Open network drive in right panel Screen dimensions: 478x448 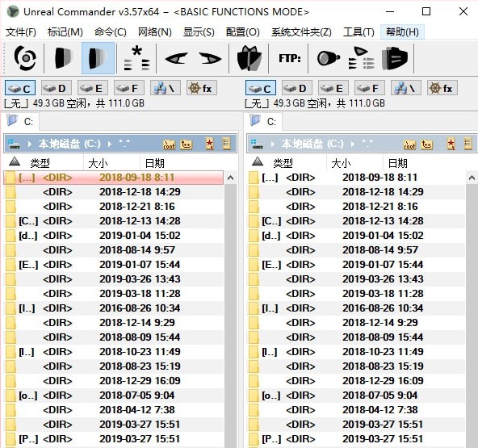406,88
